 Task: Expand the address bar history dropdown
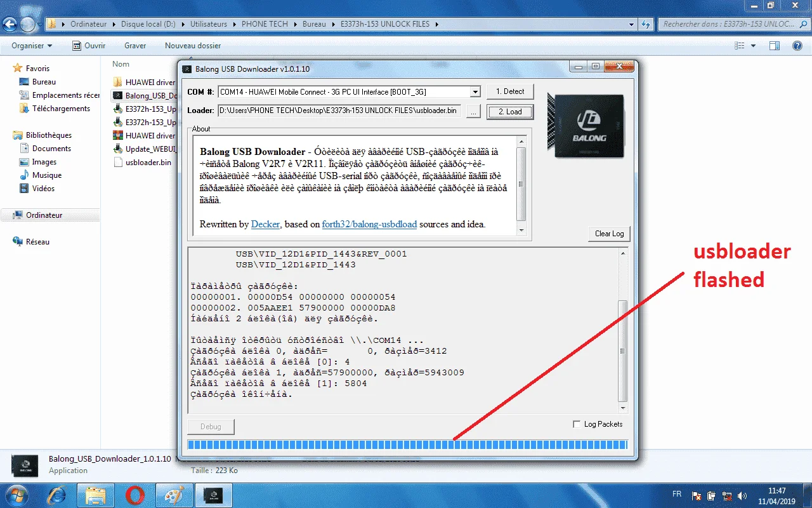pyautogui.click(x=631, y=24)
